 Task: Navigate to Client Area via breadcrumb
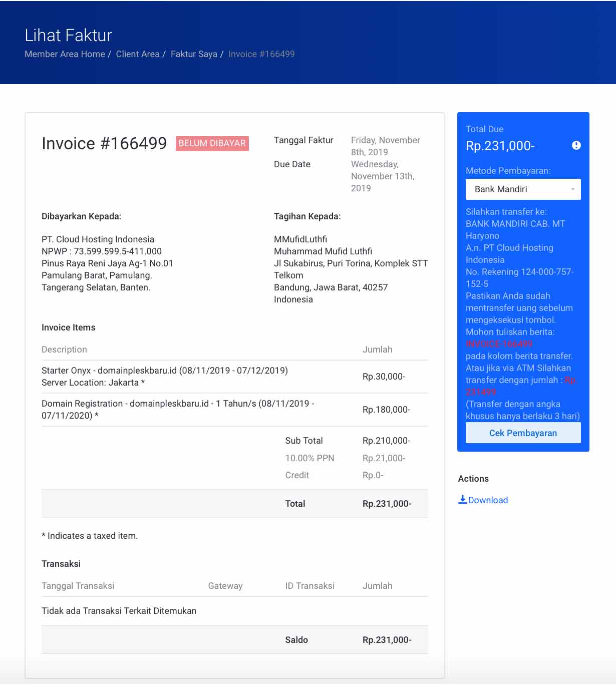[x=138, y=54]
